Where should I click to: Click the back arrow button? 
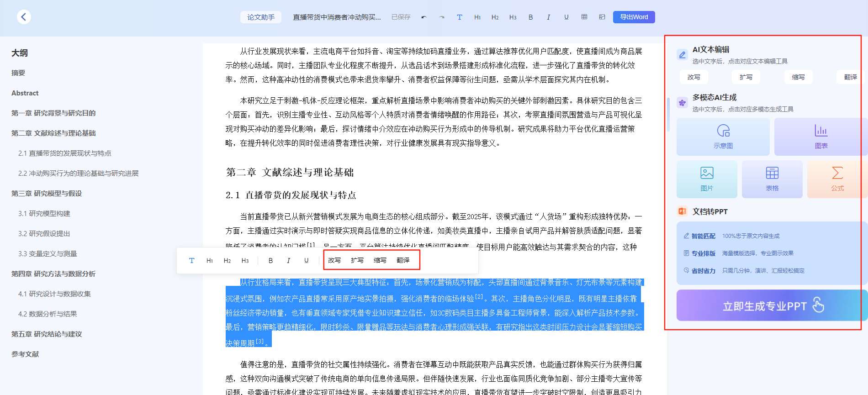(24, 17)
